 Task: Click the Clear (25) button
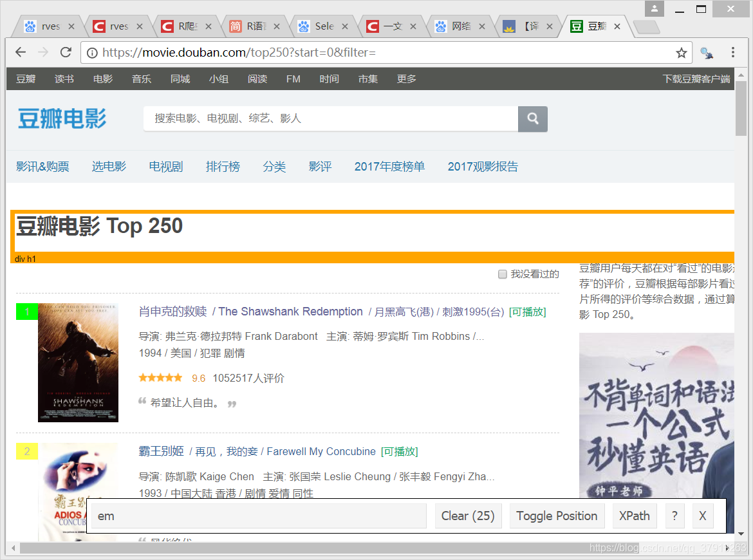point(469,516)
